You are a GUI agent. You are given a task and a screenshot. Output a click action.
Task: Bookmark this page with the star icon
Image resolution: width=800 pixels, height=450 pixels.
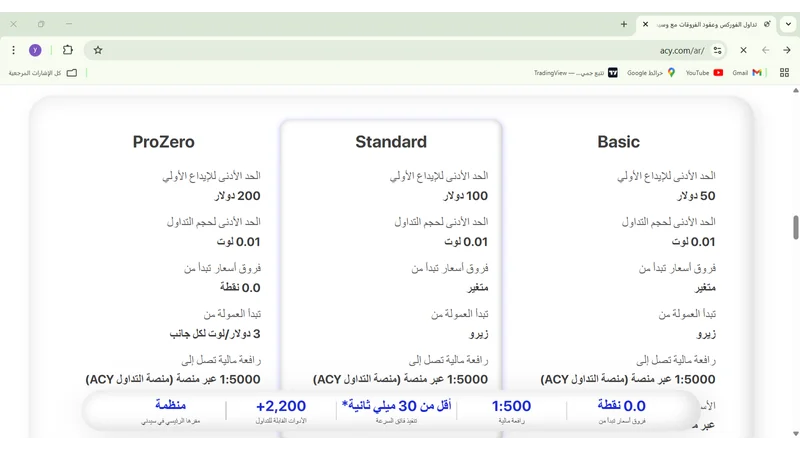98,50
